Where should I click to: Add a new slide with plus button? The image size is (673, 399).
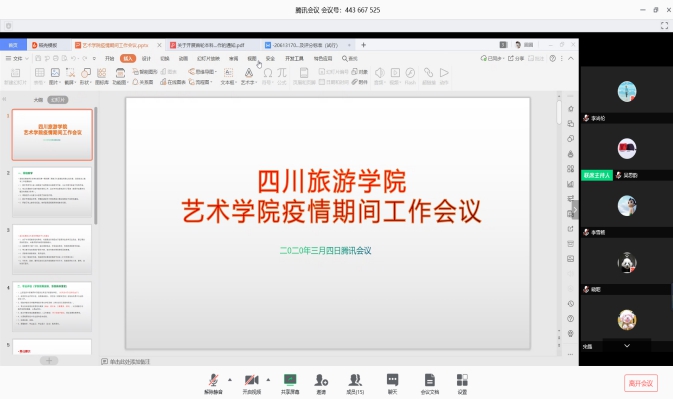[x=49, y=360]
